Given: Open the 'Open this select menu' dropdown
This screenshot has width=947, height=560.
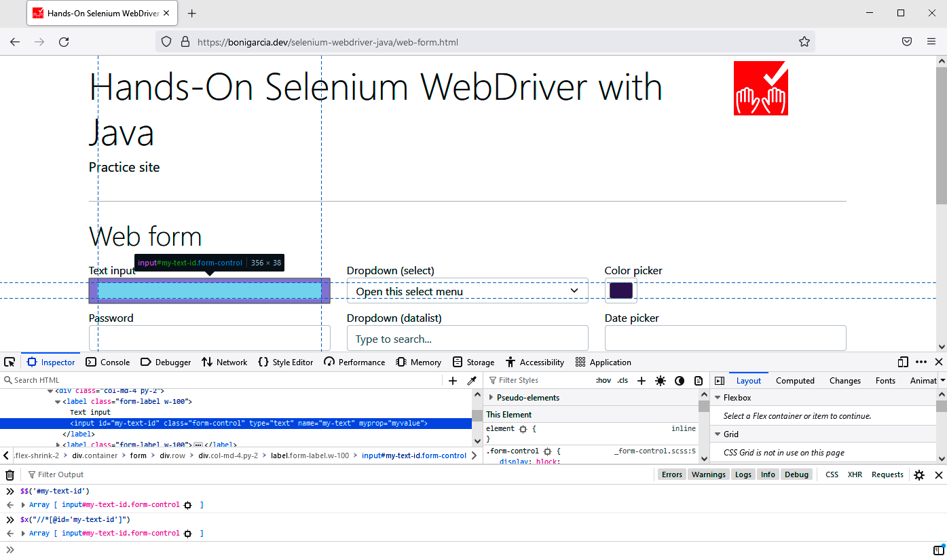Looking at the screenshot, I should [x=467, y=291].
